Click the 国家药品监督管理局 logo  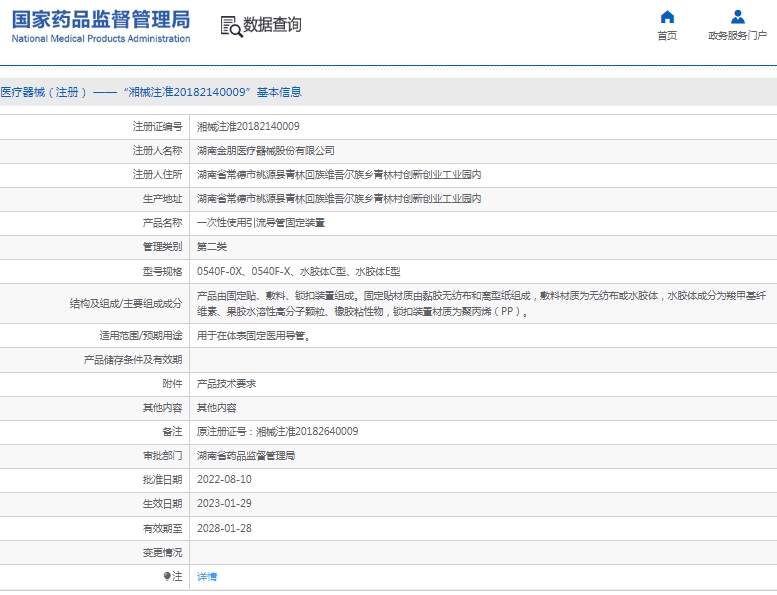pos(101,20)
